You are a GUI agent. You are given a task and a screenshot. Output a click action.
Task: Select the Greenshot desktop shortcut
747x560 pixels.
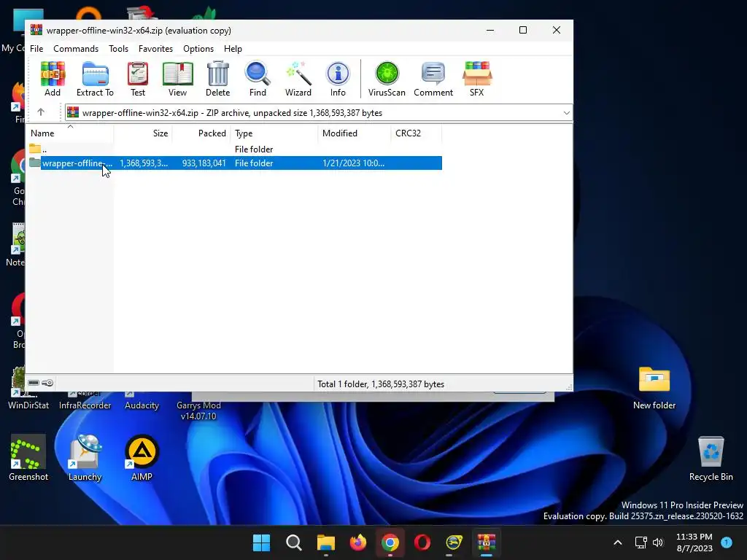click(x=28, y=458)
